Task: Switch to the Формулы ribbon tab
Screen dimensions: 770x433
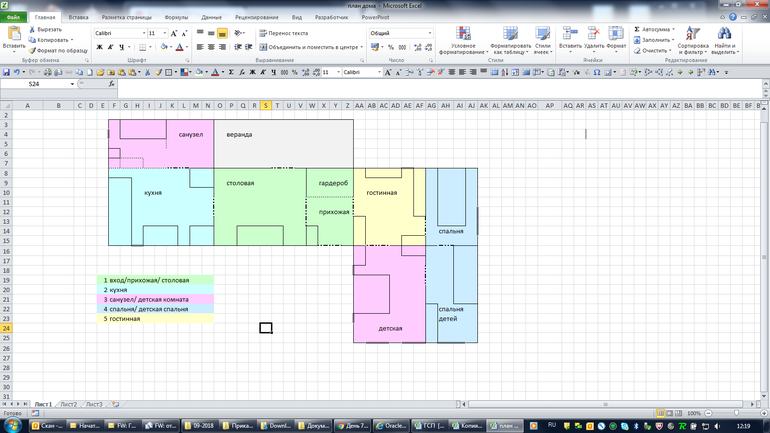Action: pos(176,17)
